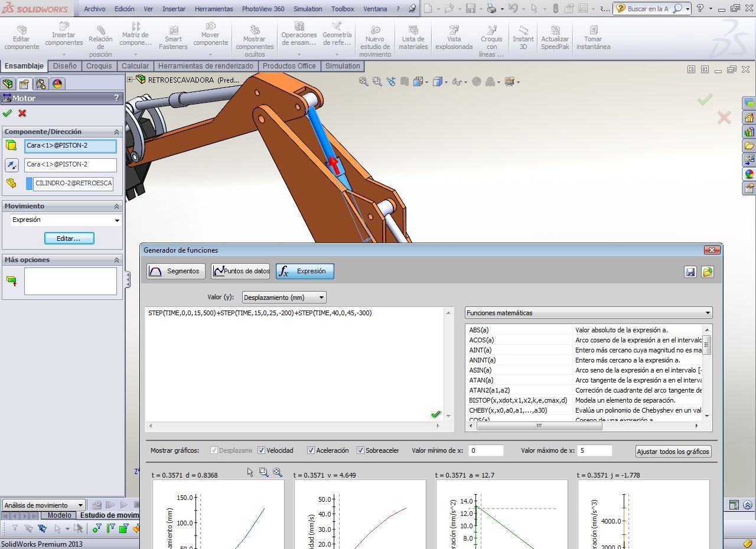Switch to Herramientas de renderizado tab
756x549 pixels.
pos(206,66)
